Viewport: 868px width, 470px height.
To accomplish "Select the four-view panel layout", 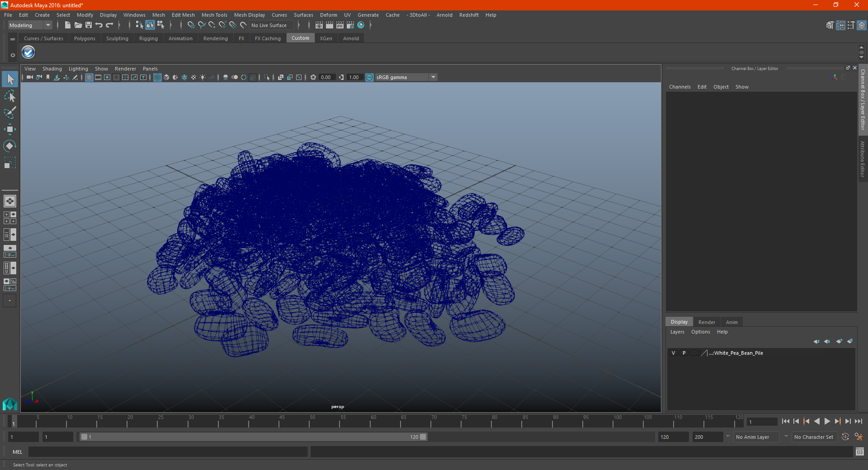I will [x=10, y=218].
